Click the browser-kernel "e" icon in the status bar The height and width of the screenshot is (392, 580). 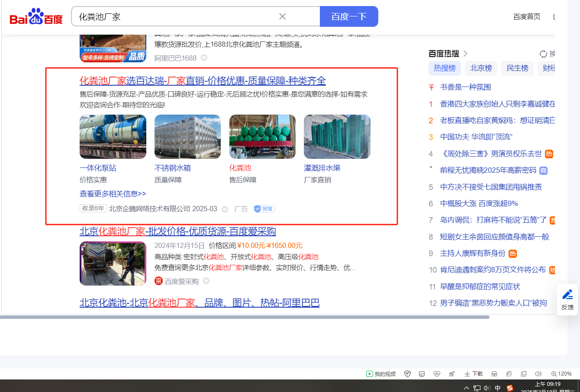coord(509,374)
